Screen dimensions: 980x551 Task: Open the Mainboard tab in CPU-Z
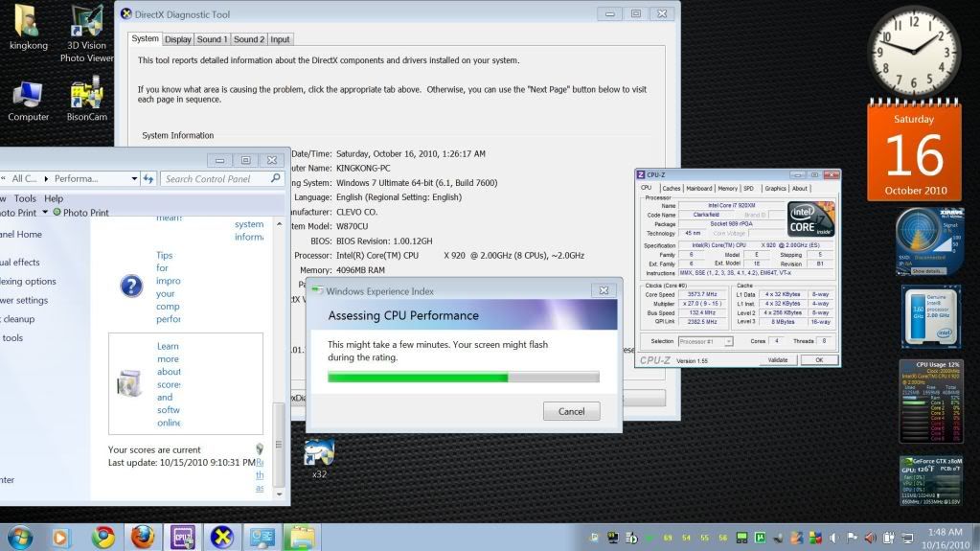pos(698,189)
